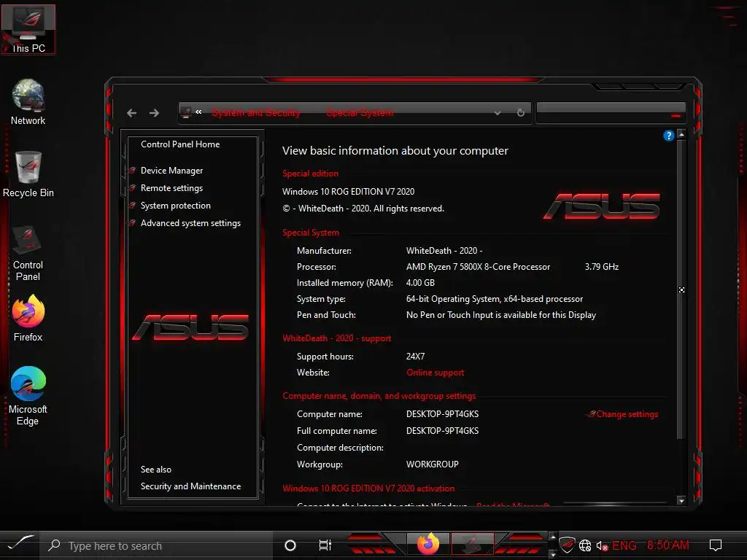
Task: Select the WORKGROUP value
Action: [x=432, y=464]
